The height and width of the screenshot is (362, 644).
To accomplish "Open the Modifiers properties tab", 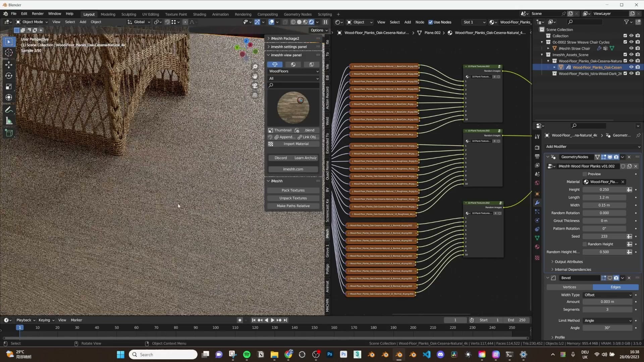I will 537,203.
